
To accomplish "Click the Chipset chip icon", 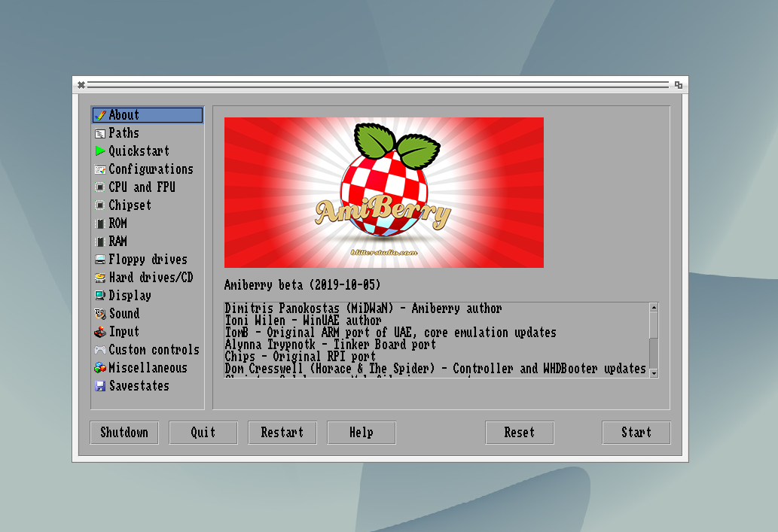I will [x=100, y=205].
